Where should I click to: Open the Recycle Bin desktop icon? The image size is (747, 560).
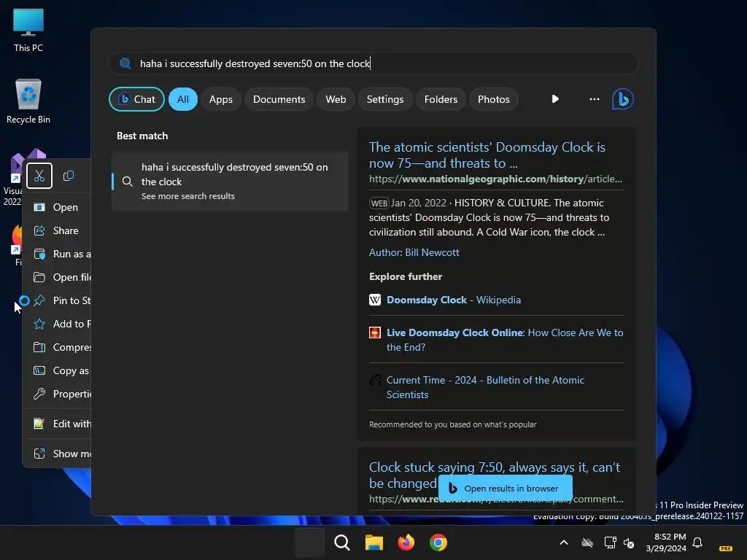[28, 101]
